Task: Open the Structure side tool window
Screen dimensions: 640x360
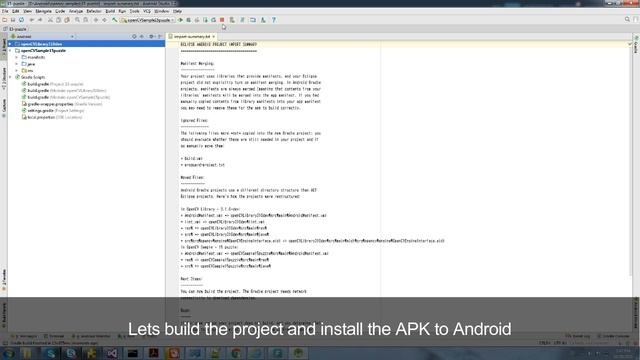Action: pos(4,79)
